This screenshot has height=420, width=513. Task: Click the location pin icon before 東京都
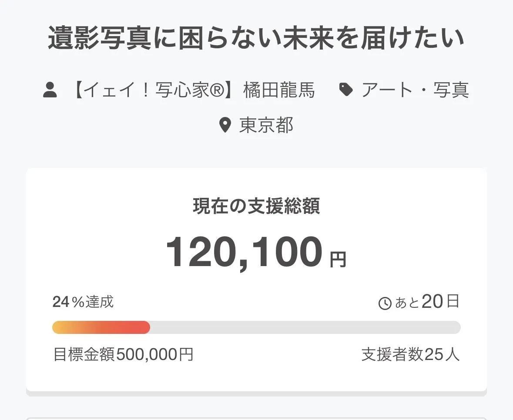pos(225,126)
